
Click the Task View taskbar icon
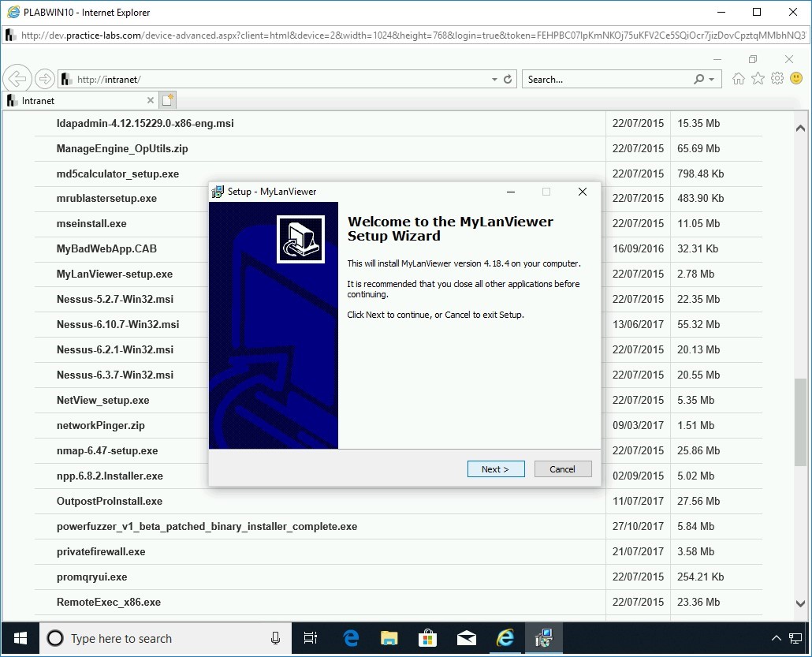click(x=311, y=638)
